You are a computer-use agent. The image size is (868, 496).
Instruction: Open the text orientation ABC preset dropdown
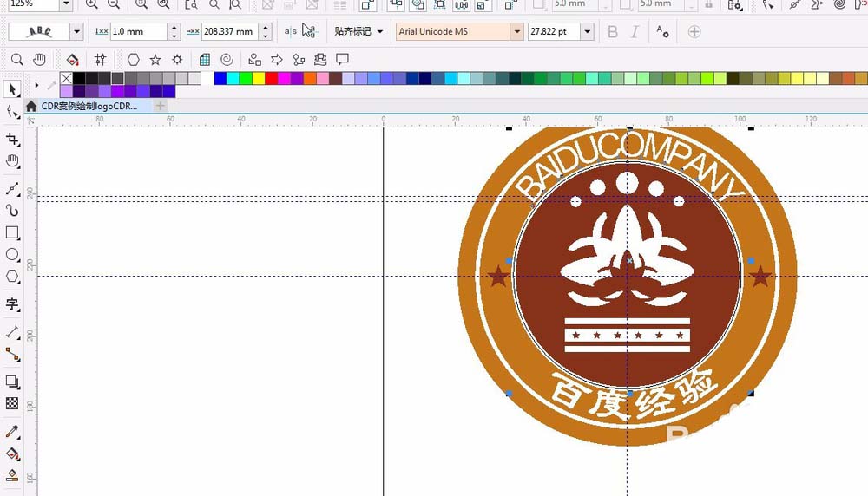[77, 31]
